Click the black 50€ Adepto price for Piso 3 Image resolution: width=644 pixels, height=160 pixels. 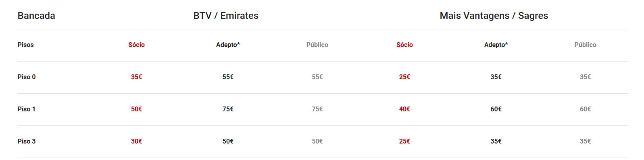click(x=228, y=141)
